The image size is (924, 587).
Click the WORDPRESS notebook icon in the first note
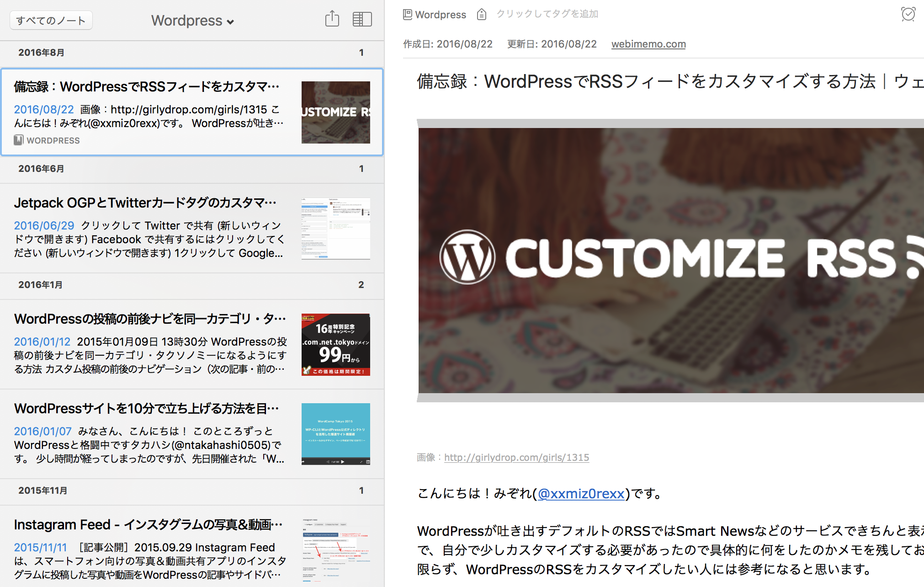(x=18, y=140)
